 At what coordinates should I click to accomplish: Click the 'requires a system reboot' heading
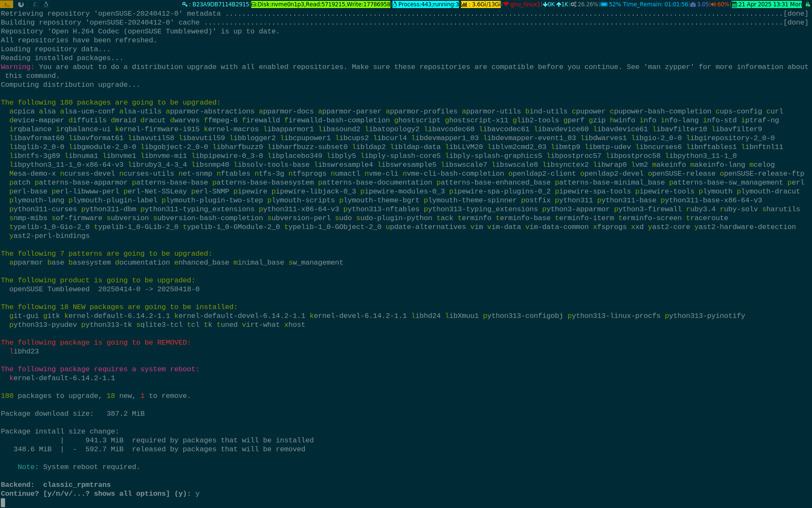100,369
